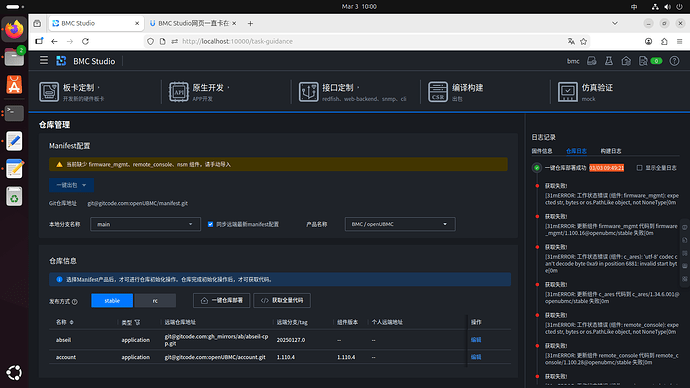Click the 获取全量代码 button

[282, 300]
